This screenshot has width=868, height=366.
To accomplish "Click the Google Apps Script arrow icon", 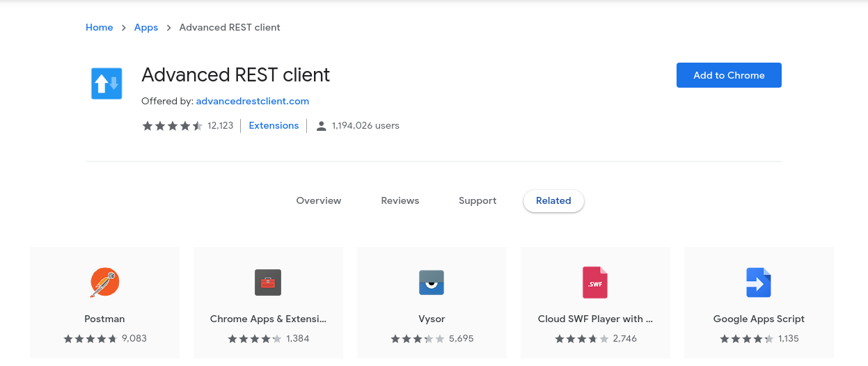I will pyautogui.click(x=759, y=283).
